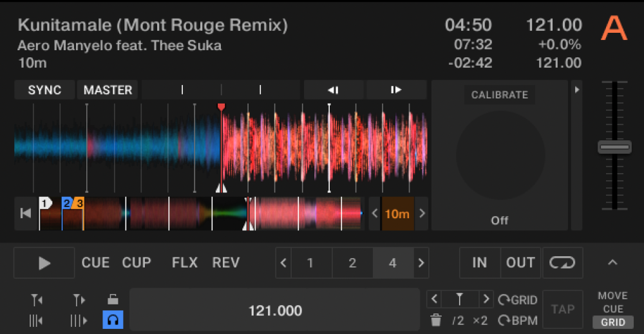644x334 pixels.
Task: Click the red playhead marker in waveform
Action: (x=221, y=107)
